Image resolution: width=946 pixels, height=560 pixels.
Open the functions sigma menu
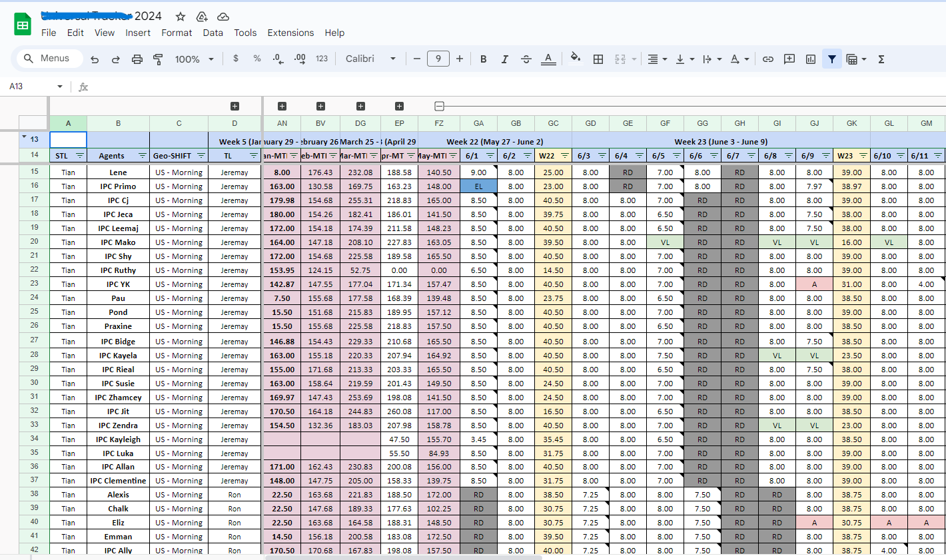tap(881, 59)
